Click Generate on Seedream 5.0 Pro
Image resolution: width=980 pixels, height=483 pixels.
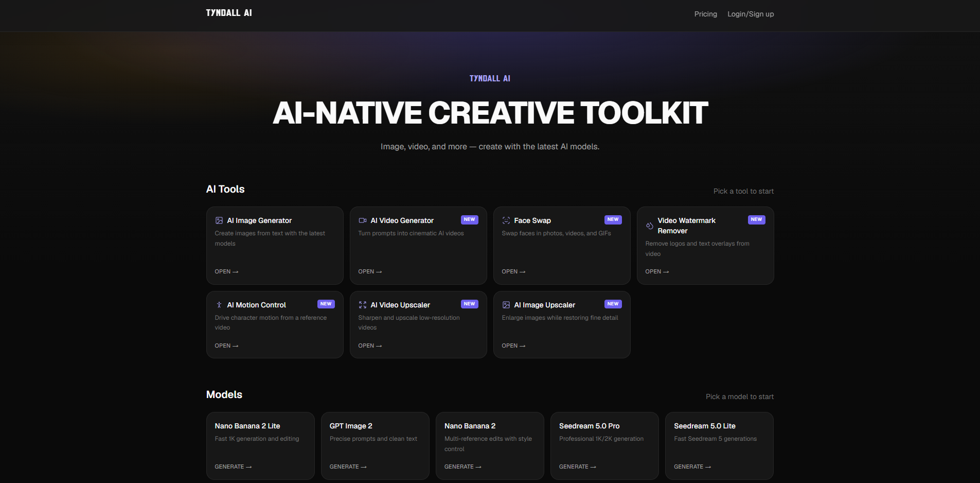point(577,467)
